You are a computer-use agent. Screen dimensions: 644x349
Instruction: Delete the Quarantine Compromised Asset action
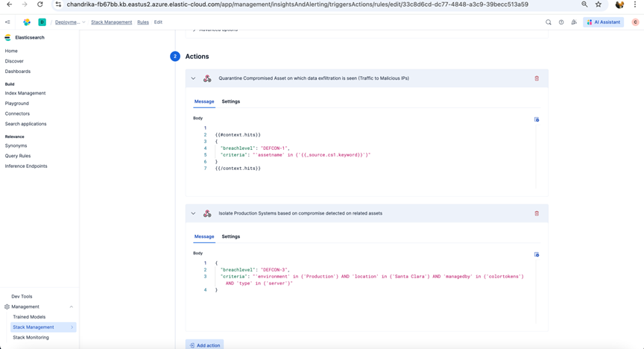click(537, 78)
